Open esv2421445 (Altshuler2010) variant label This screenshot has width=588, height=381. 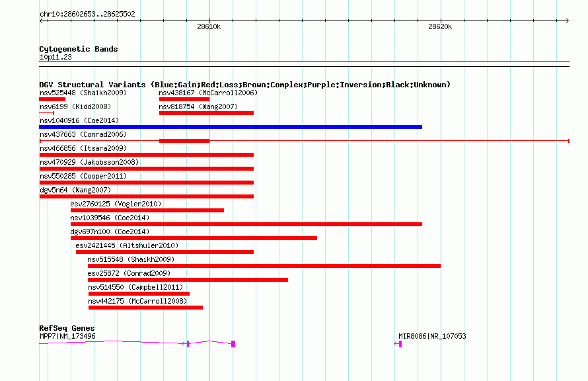(x=127, y=245)
